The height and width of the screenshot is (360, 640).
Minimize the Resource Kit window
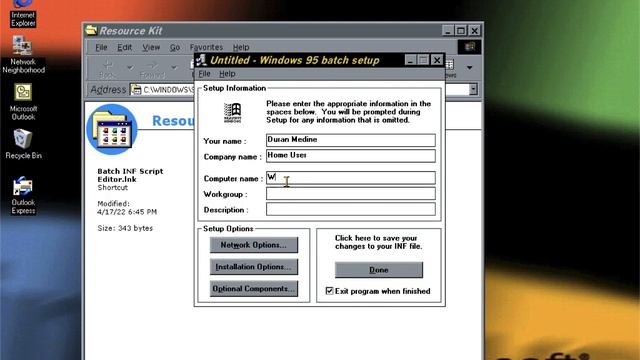(448, 30)
